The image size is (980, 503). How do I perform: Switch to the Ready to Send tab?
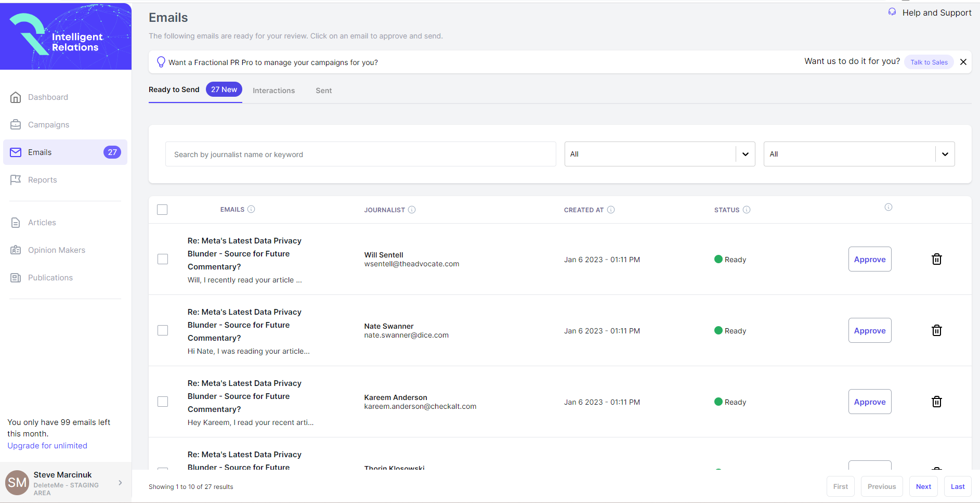pyautogui.click(x=174, y=89)
